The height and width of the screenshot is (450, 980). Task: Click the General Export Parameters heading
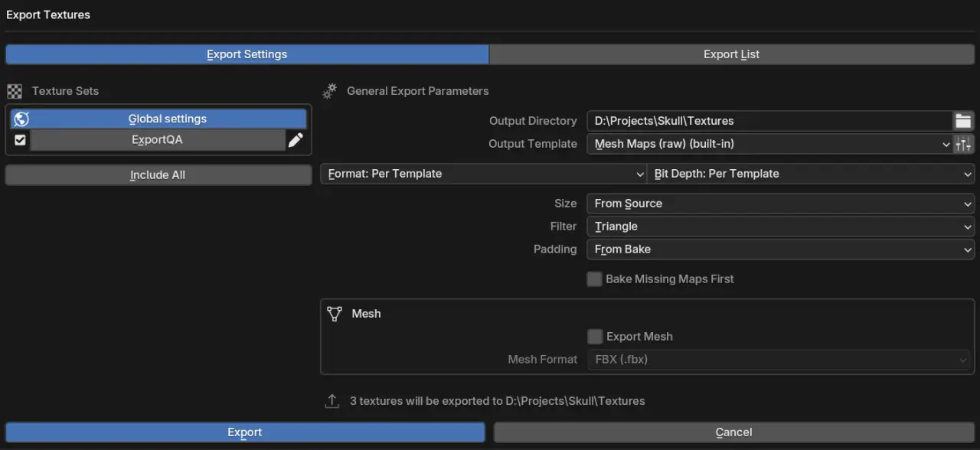418,91
